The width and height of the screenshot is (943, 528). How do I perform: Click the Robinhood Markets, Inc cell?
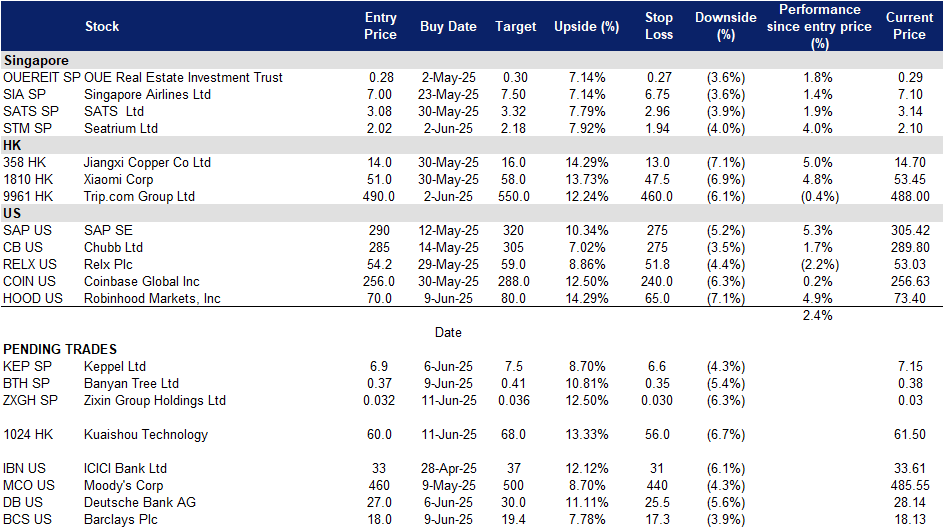[152, 298]
